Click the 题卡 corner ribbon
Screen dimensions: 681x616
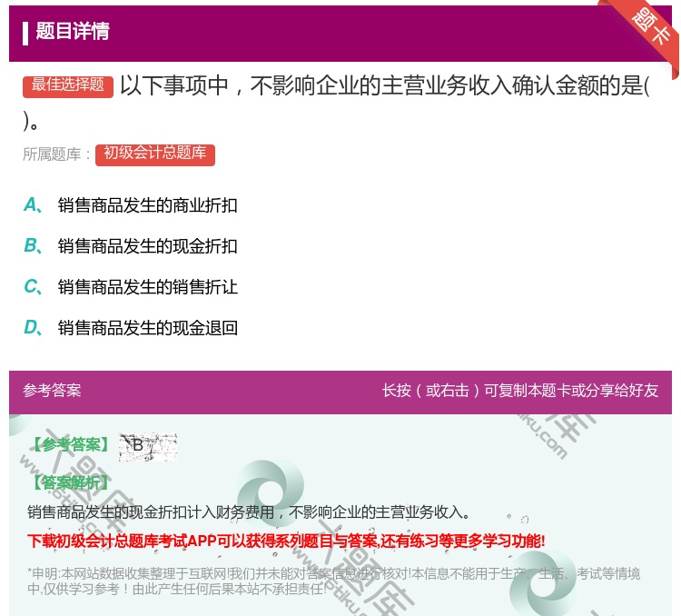pyautogui.click(x=648, y=30)
